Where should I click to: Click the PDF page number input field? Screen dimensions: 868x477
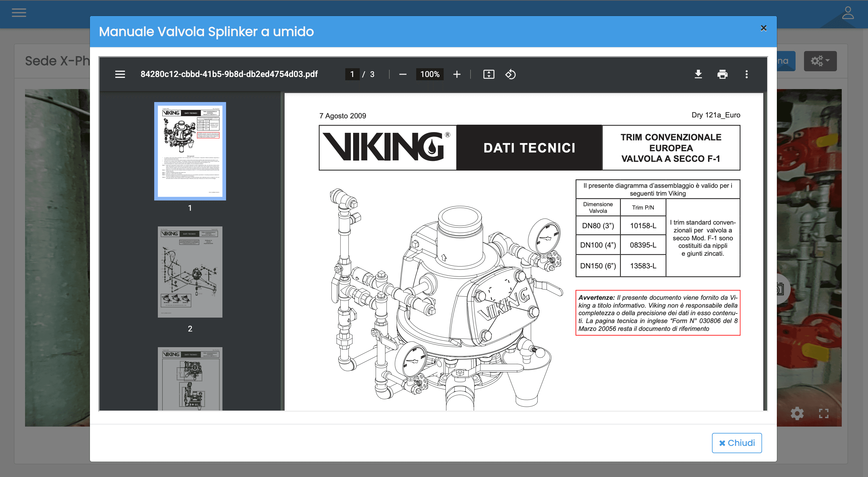tap(352, 74)
